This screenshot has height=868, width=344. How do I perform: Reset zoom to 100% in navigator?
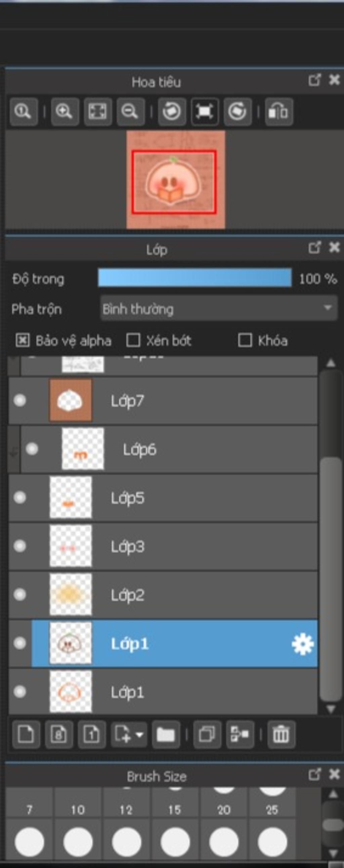pyautogui.click(x=23, y=111)
